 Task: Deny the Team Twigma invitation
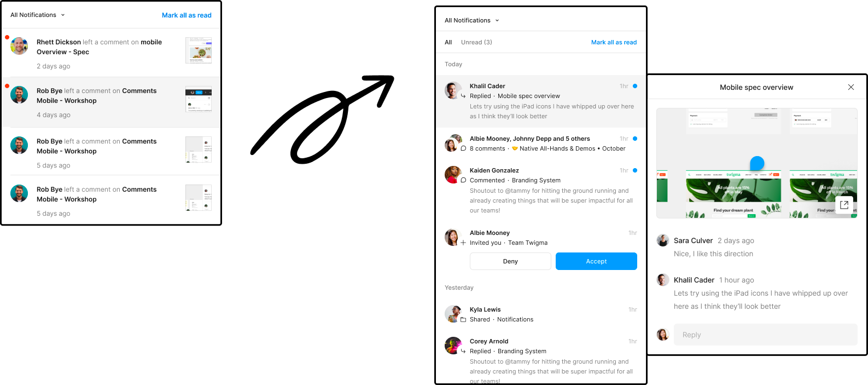[x=510, y=261]
